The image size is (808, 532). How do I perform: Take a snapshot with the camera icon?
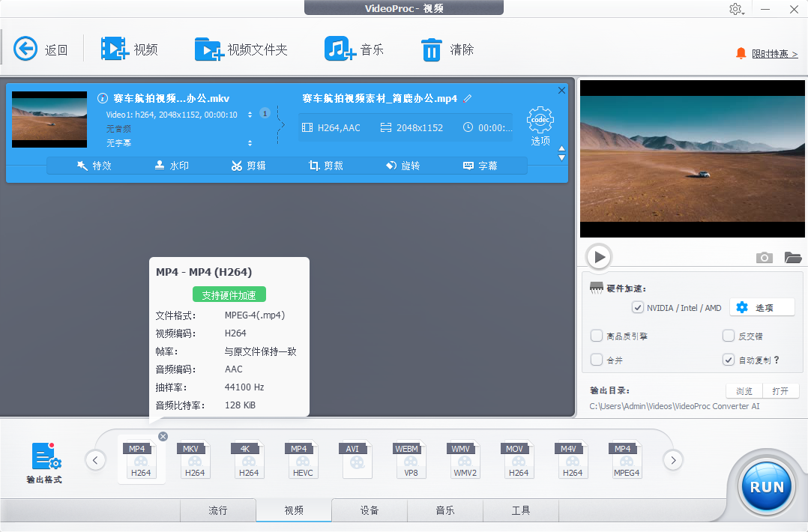764,257
